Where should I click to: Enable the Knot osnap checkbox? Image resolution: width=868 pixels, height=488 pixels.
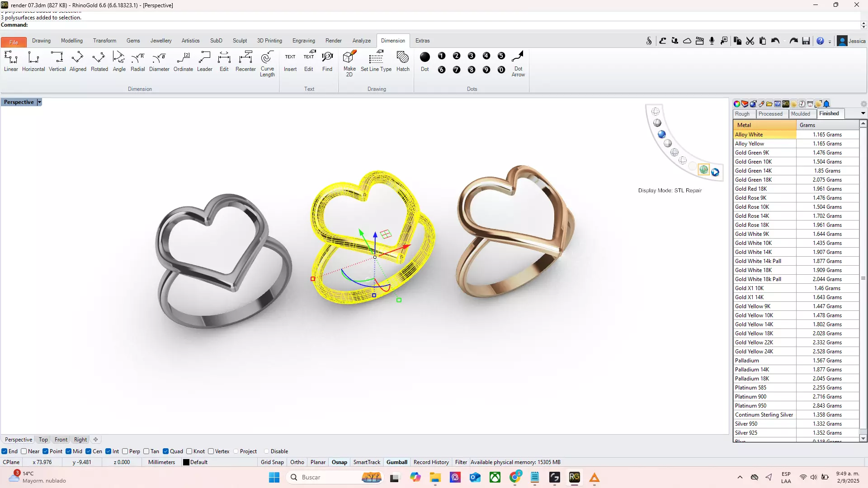[189, 451]
